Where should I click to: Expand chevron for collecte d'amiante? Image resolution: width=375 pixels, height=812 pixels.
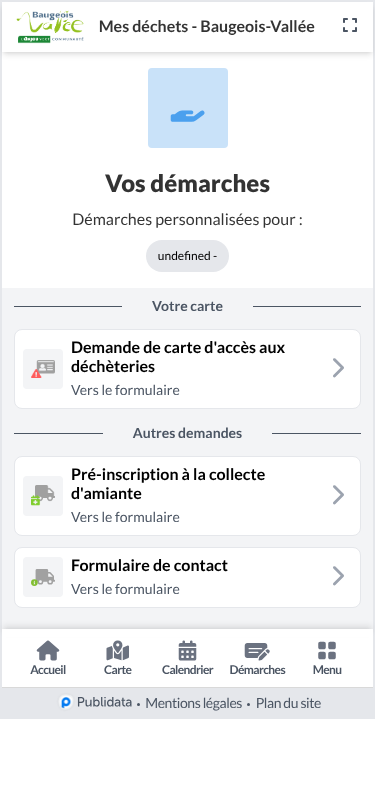[x=338, y=495]
